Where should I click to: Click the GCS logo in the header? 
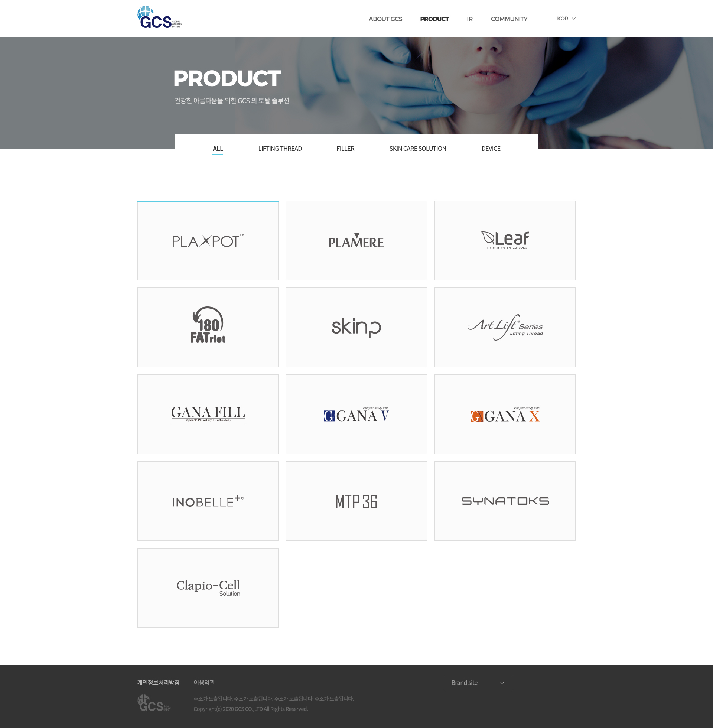pyautogui.click(x=160, y=17)
